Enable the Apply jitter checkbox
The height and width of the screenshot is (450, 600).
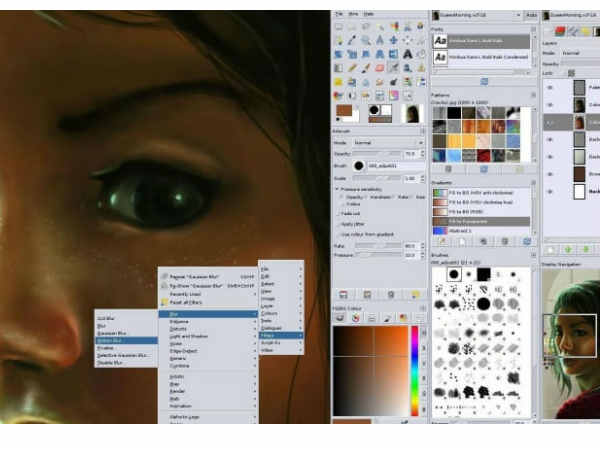(338, 224)
